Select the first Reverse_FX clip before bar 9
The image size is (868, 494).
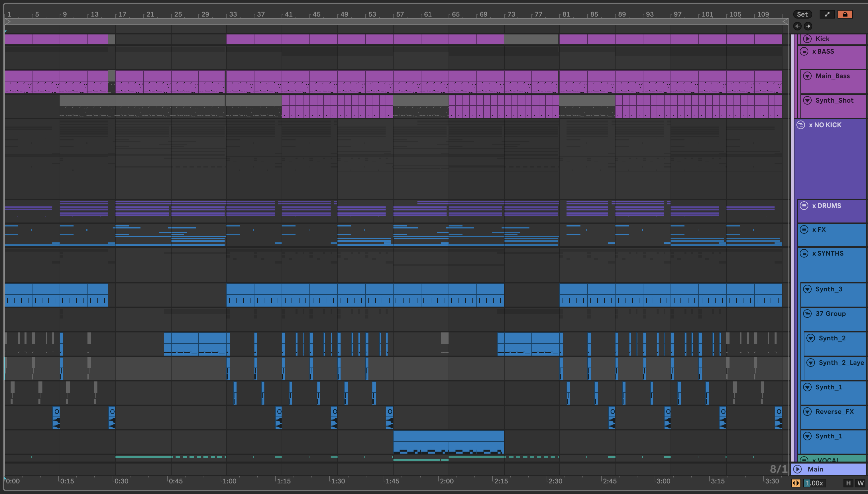pyautogui.click(x=56, y=418)
